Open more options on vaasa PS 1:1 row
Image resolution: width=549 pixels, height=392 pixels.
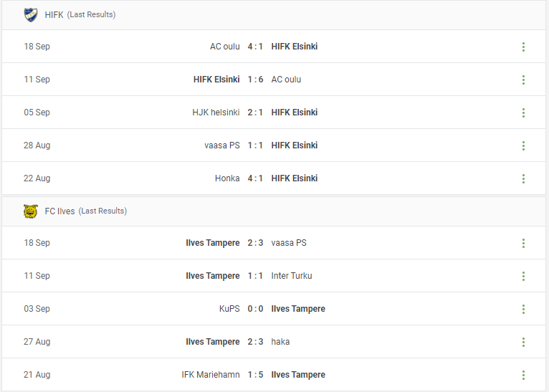[523, 145]
